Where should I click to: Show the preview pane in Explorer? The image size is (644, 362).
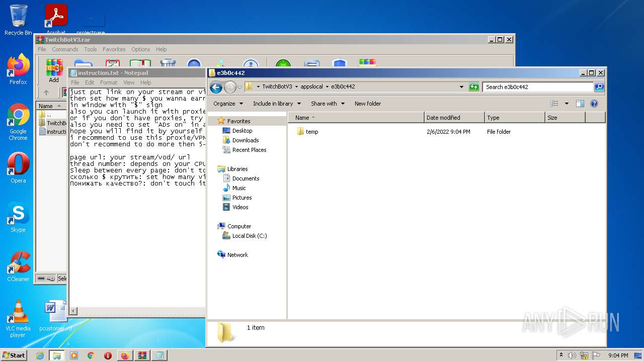(x=580, y=104)
